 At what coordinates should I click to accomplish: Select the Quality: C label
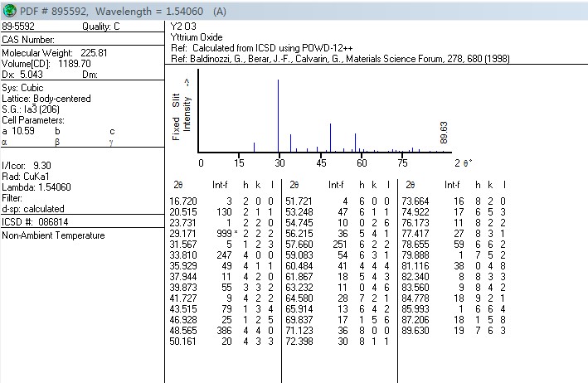[101, 27]
